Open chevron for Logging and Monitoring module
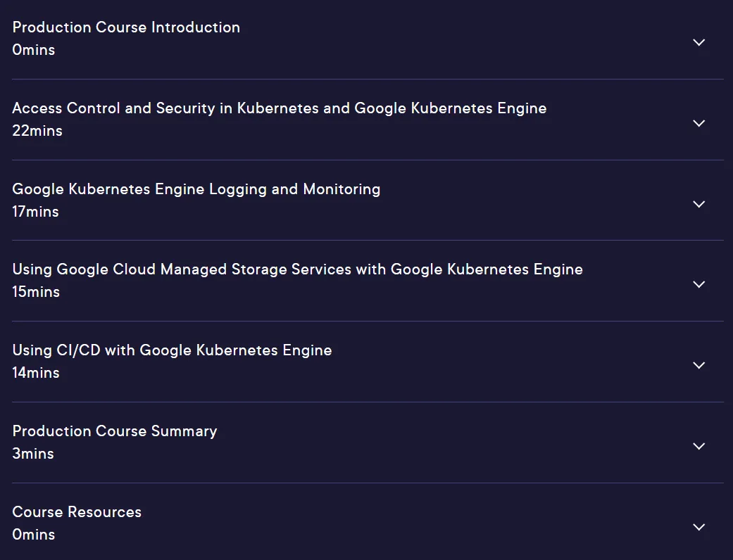This screenshot has height=560, width=733. point(699,204)
